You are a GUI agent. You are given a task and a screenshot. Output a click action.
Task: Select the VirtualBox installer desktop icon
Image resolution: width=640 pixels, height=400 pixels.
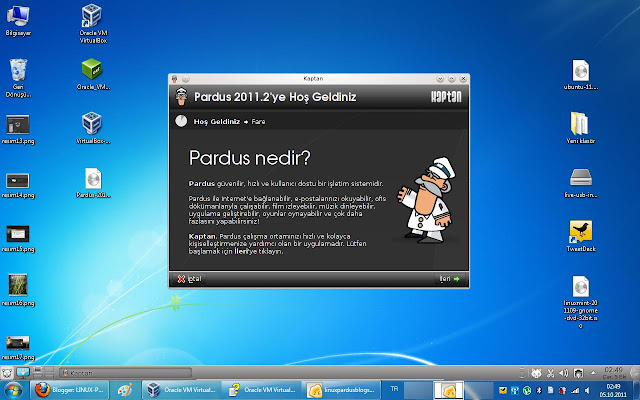coord(93,128)
